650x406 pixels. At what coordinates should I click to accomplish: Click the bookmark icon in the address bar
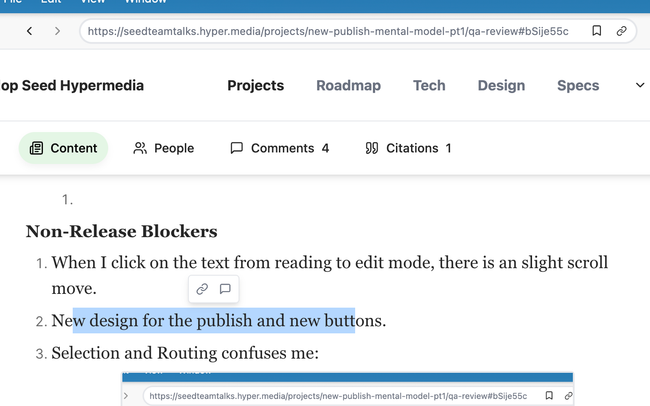596,31
